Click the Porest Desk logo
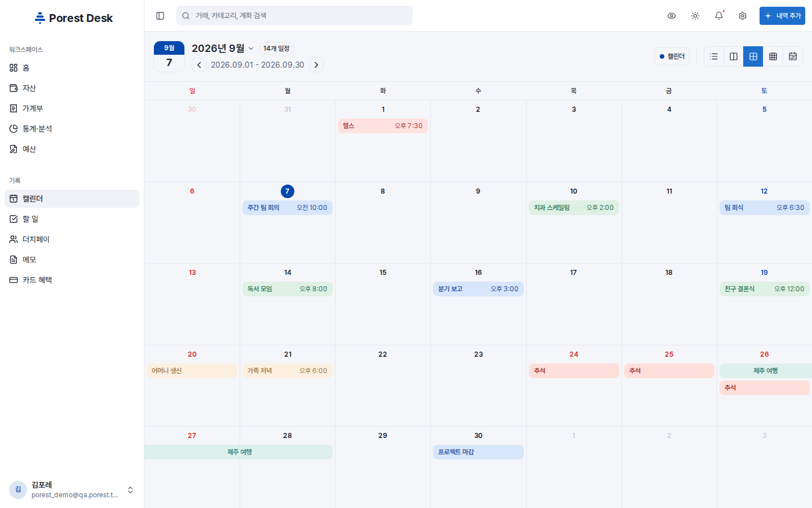Viewport: 812px width, 508px height. pyautogui.click(x=73, y=18)
